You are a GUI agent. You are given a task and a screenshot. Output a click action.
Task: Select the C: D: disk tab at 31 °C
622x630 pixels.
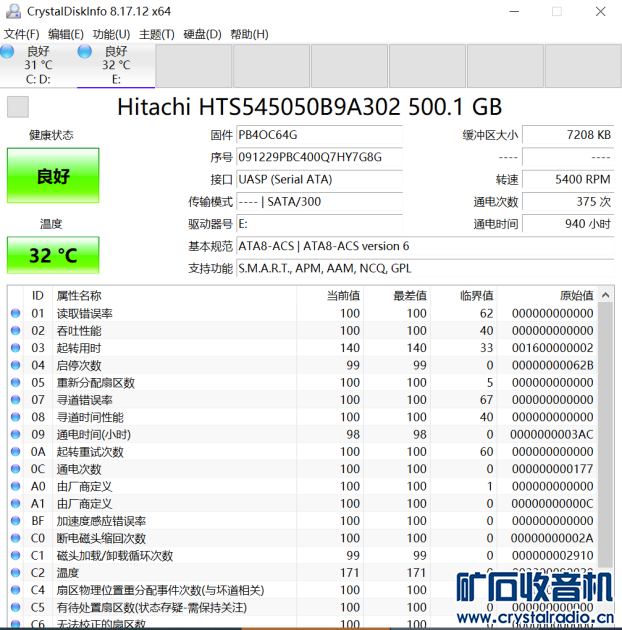click(x=38, y=65)
